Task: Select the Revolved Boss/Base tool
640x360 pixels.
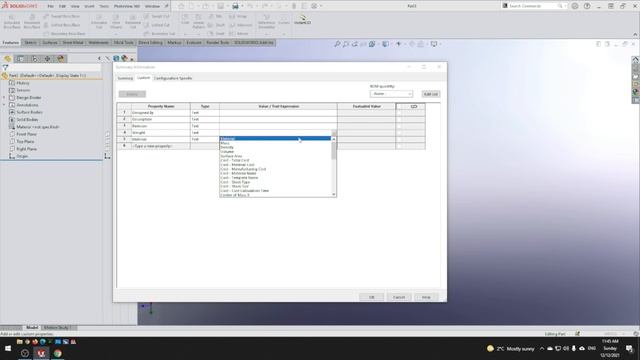Action: (32, 21)
